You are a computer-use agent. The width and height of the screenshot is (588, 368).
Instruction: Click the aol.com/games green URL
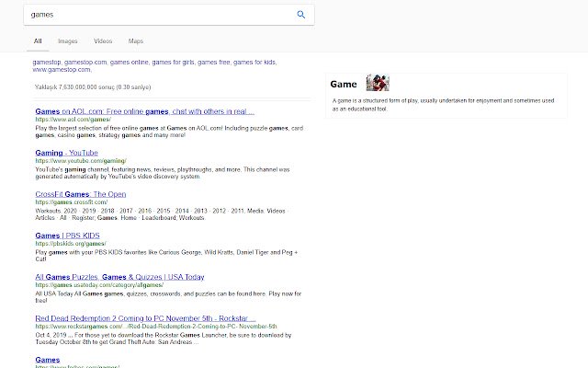click(x=73, y=120)
